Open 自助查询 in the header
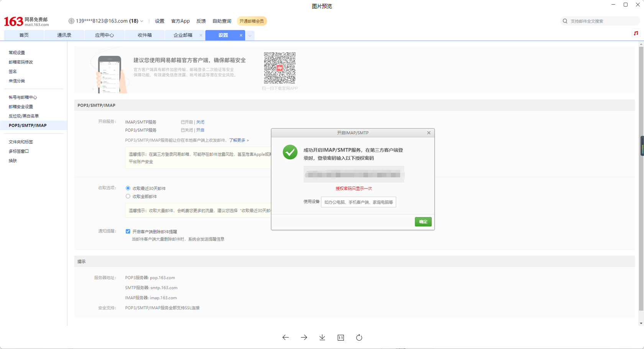Screen dimensions: 644x349 (222, 21)
